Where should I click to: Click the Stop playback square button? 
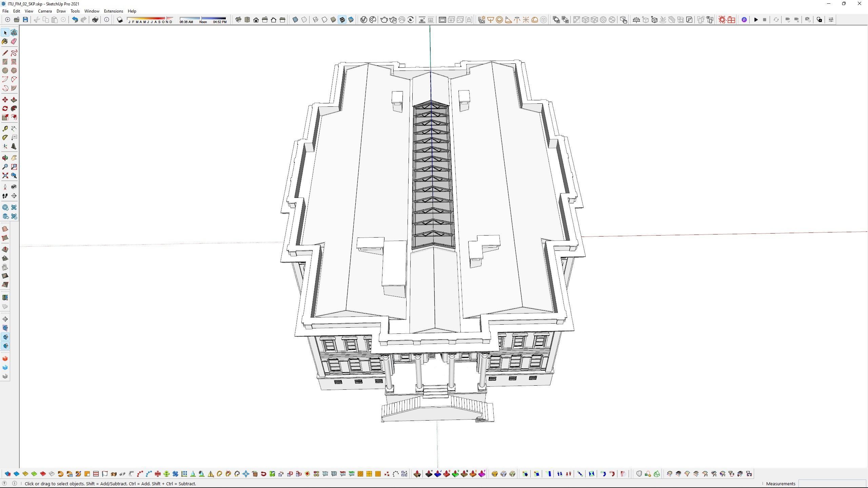tap(765, 20)
